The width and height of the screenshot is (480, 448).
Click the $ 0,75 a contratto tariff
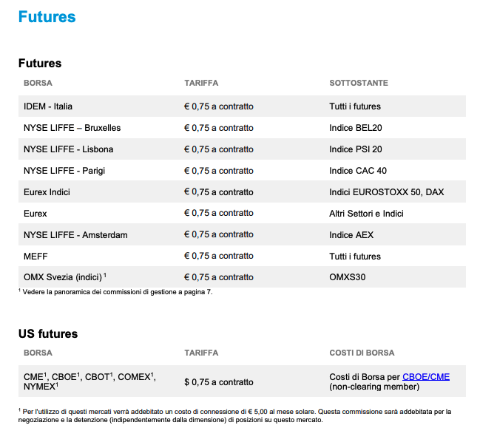(x=219, y=382)
